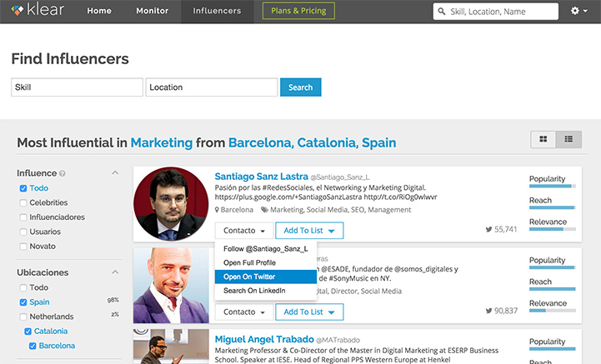Open Santiago's Add To List dropdown
The height and width of the screenshot is (364, 601).
point(310,230)
